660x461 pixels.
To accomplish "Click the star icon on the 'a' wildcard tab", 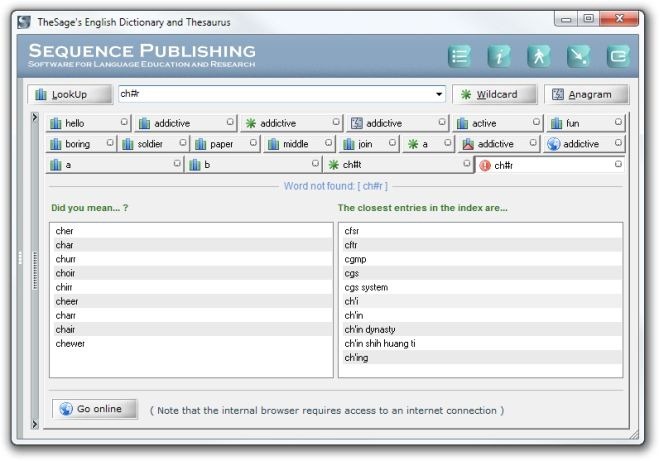I will click(413, 144).
